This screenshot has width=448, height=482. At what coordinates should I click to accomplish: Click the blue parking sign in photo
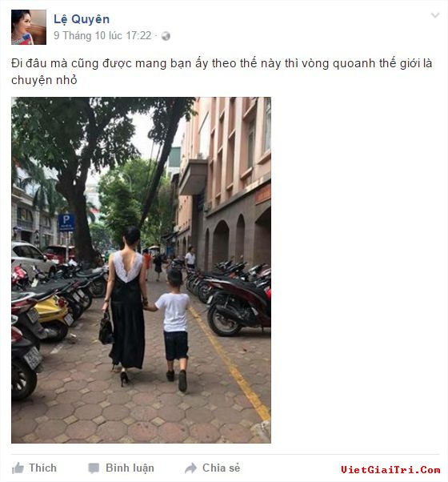pos(66,223)
